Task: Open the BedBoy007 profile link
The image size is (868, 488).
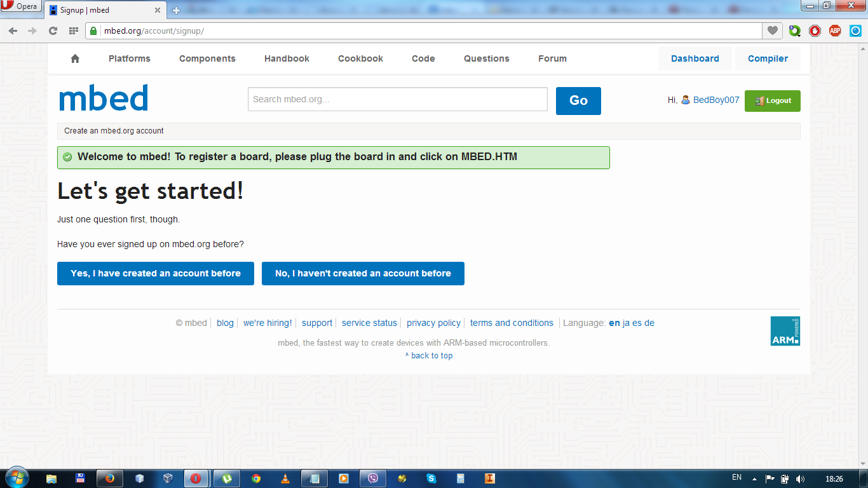Action: click(x=716, y=100)
